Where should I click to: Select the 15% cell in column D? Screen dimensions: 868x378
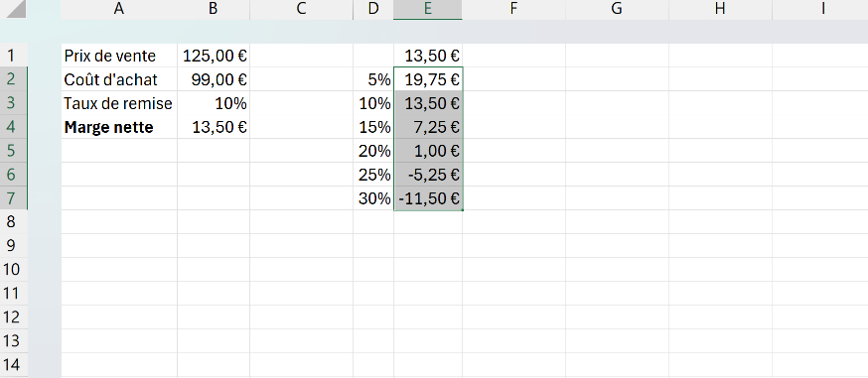(x=373, y=127)
